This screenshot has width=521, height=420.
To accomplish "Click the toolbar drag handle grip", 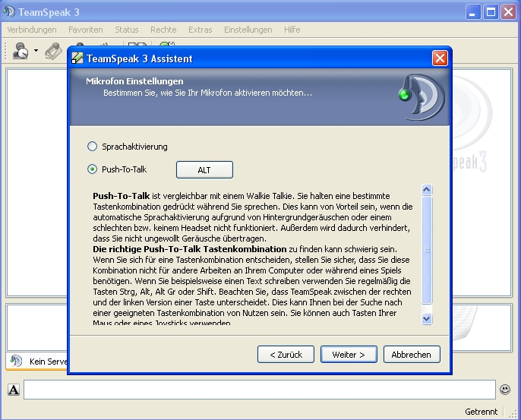I will click(5, 51).
